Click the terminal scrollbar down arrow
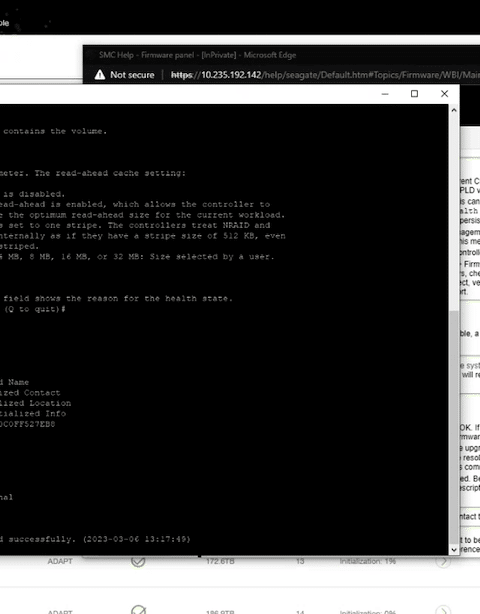The height and width of the screenshot is (614, 480). [x=454, y=550]
